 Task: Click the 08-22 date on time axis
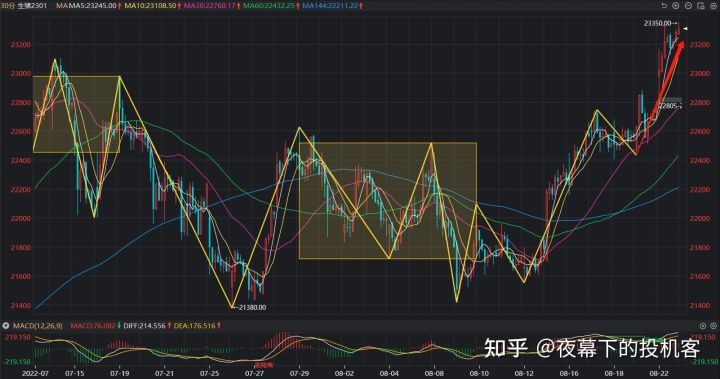(659, 373)
